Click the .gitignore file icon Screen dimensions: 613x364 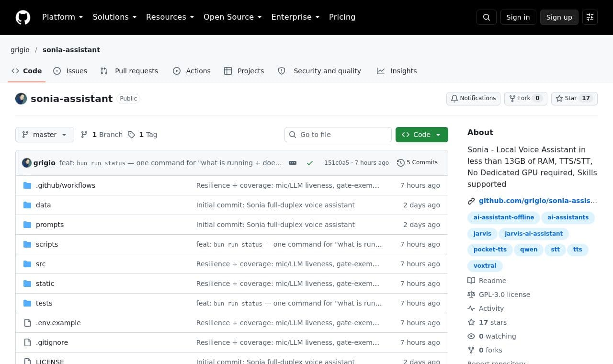[27, 342]
